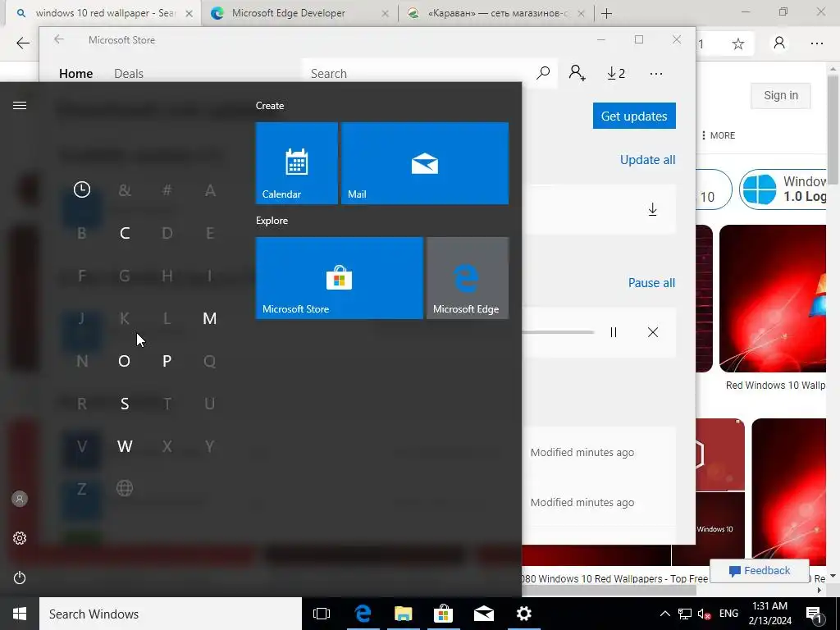Open the Store three-dot See more menu

[656, 73]
